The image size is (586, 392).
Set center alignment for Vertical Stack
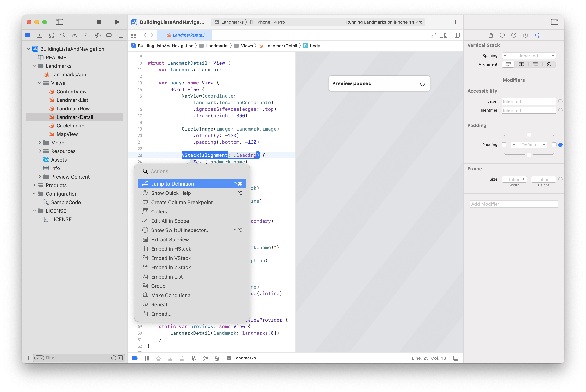521,64
